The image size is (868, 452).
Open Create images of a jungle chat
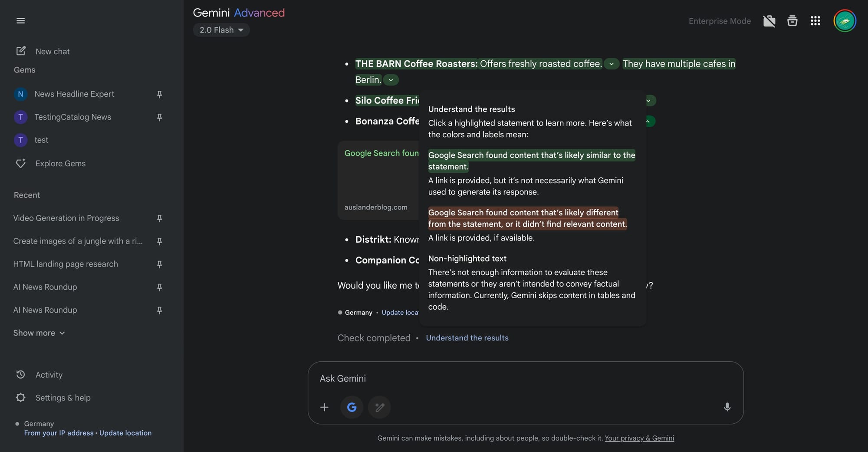78,241
